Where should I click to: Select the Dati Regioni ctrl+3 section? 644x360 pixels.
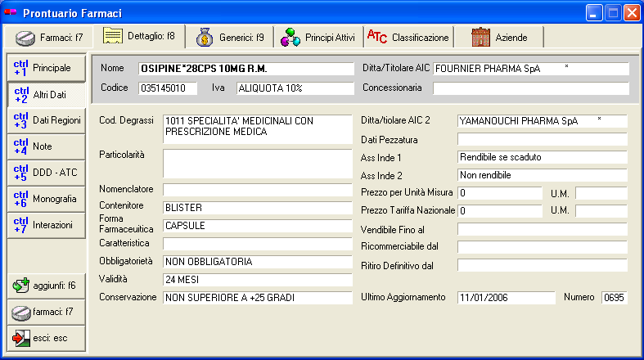pyautogui.click(x=46, y=120)
